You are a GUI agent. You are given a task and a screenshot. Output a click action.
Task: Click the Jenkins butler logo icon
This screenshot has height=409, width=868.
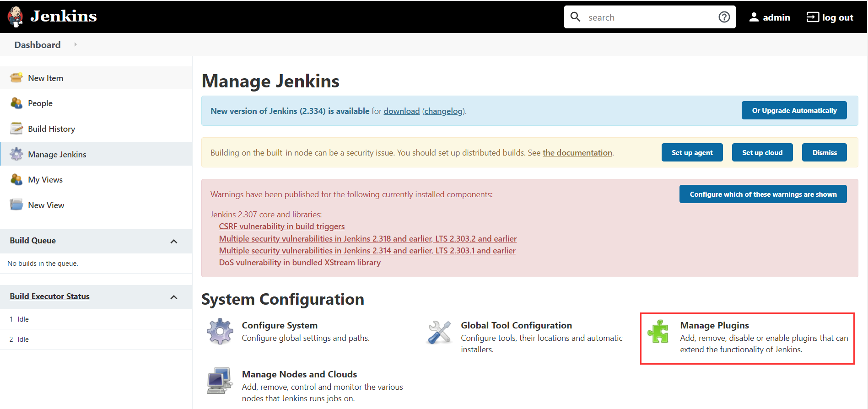point(16,16)
